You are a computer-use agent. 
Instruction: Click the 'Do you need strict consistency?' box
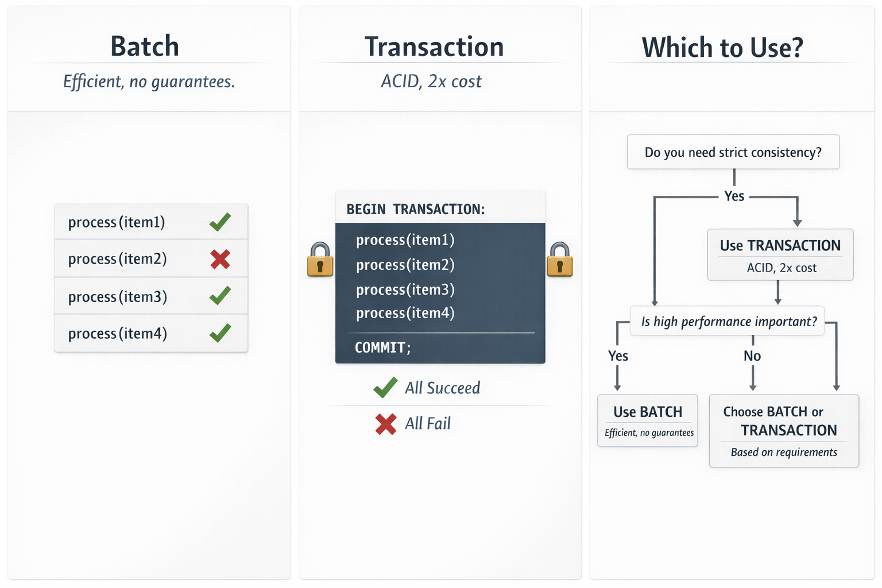tap(733, 152)
